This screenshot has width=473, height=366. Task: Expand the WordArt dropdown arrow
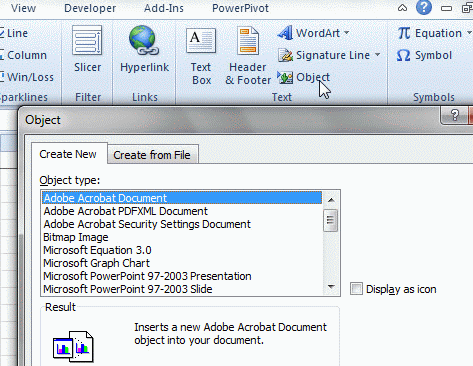point(346,33)
